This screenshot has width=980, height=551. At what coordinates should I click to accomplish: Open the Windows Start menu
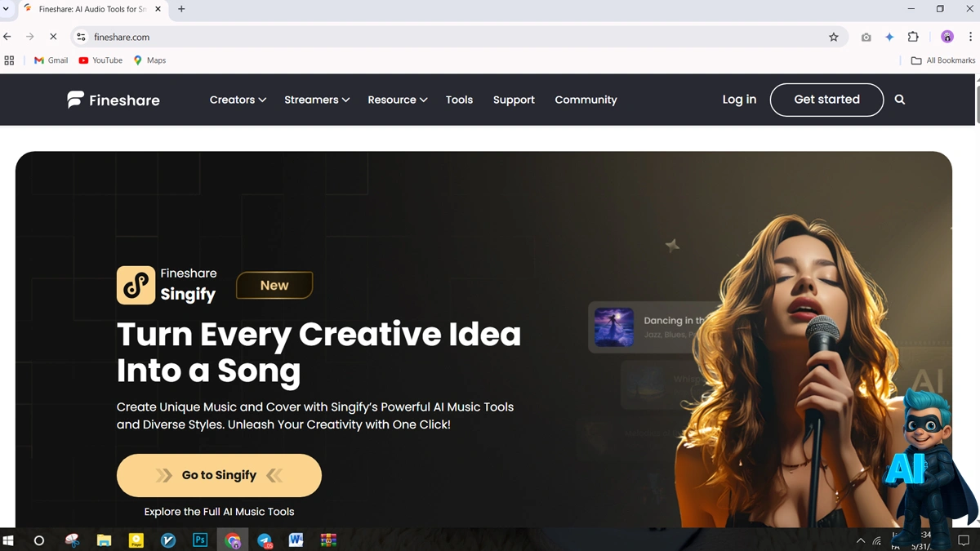[x=9, y=540]
